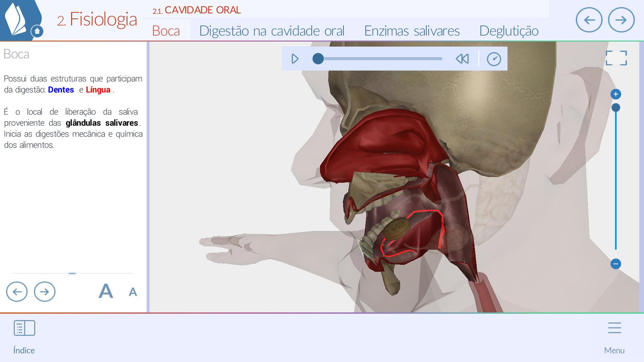644x362 pixels.
Task: Open the Menu via hamburger icon
Action: point(614,328)
